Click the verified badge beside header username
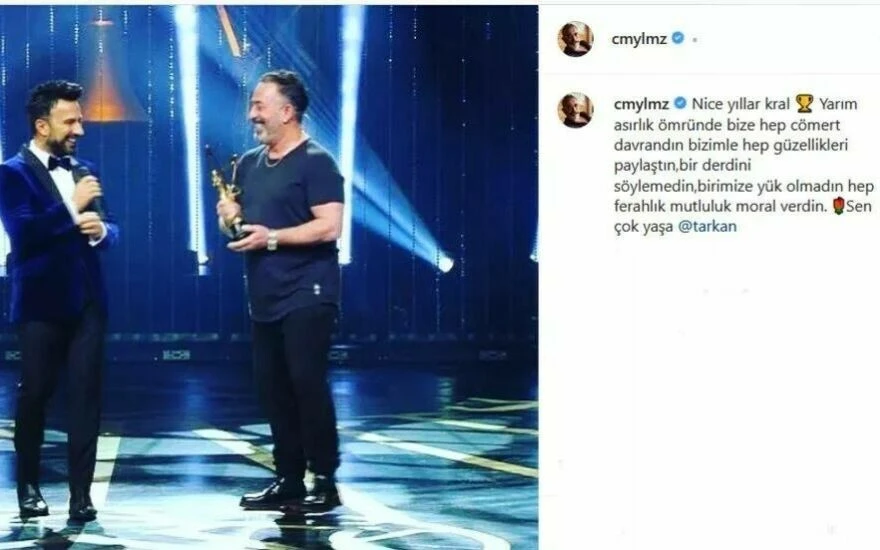Viewport: 880px width, 550px height. [x=679, y=38]
